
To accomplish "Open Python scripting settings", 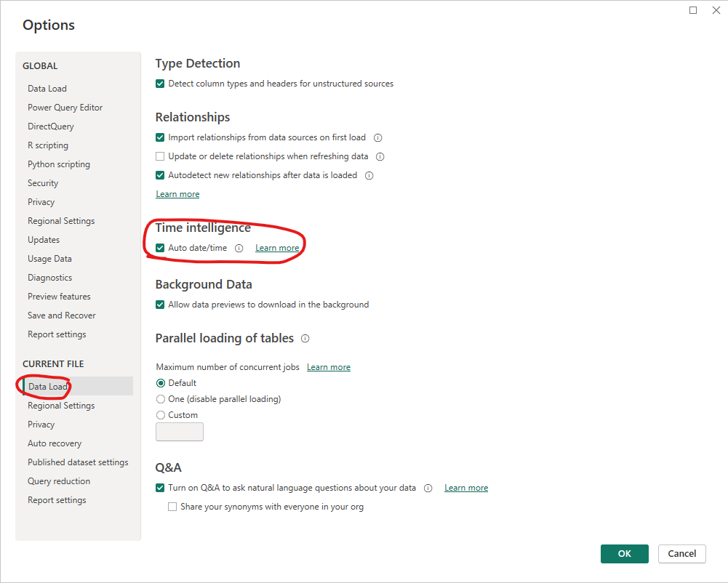I will point(59,164).
